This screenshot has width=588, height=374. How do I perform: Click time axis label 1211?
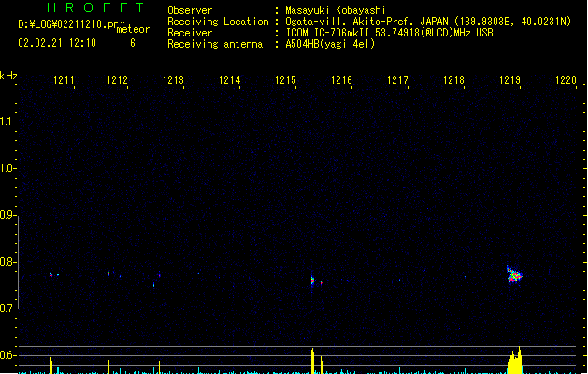[x=64, y=80]
